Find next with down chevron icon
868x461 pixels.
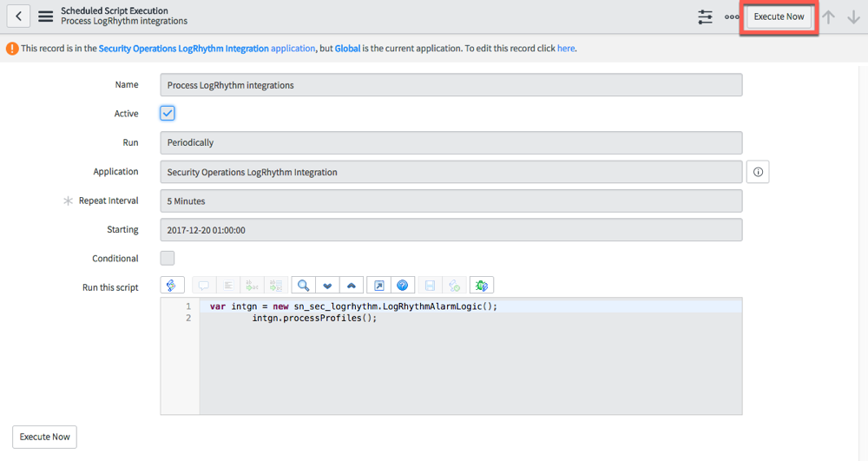tap(327, 286)
